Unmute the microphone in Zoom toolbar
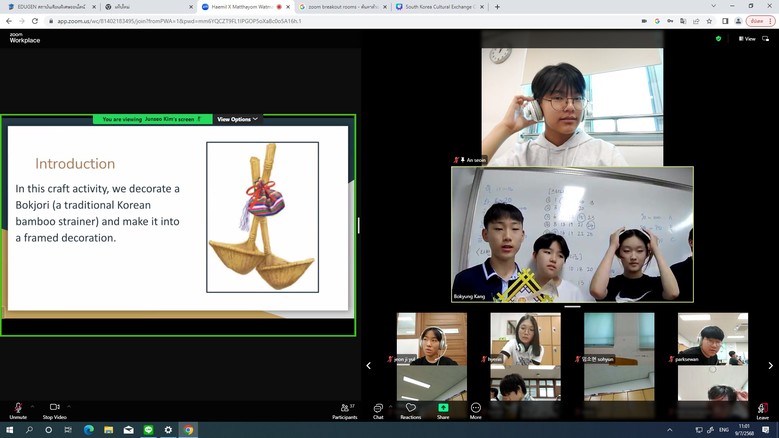This screenshot has width=779, height=438. (18, 408)
